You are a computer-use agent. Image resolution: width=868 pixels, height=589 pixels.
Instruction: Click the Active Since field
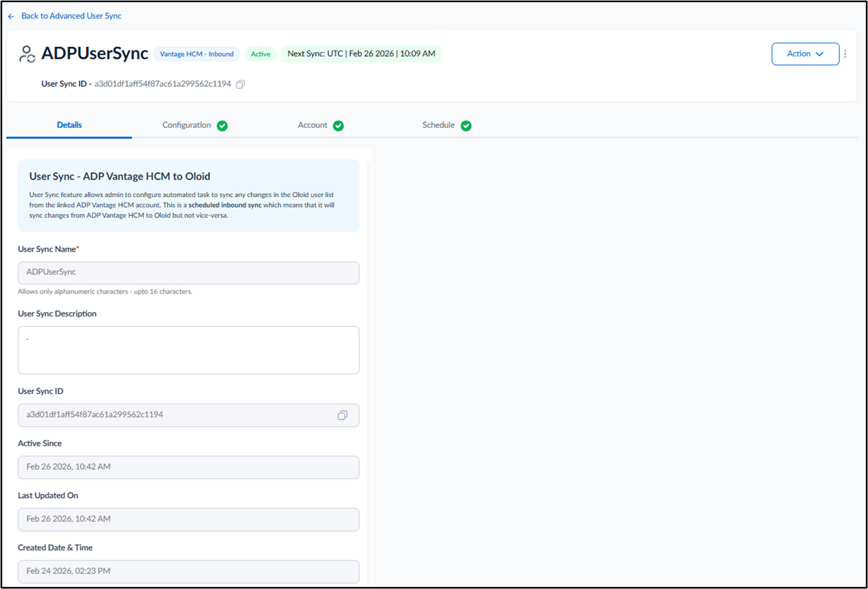point(188,467)
